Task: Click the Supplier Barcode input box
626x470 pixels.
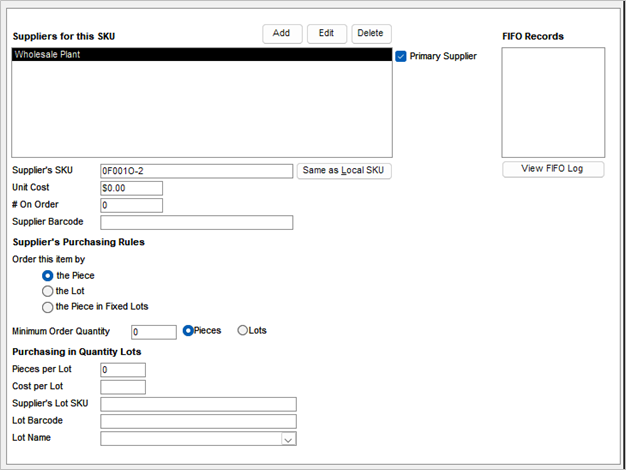Action: [x=196, y=222]
